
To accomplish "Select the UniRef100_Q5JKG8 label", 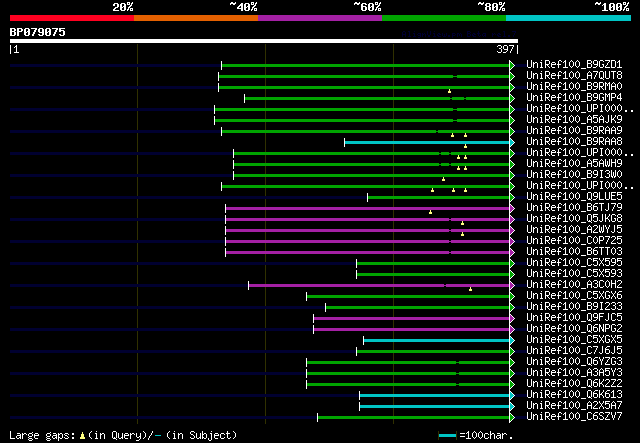I will coord(574,219).
